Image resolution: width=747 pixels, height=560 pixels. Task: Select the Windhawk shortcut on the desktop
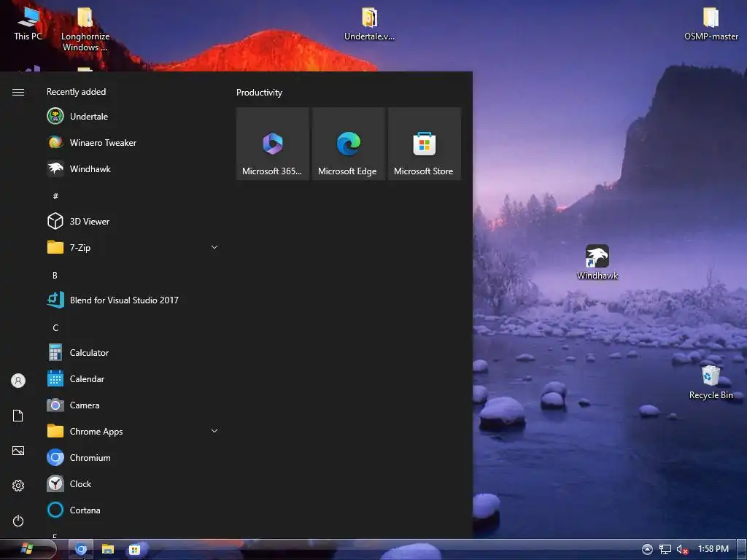pyautogui.click(x=597, y=262)
